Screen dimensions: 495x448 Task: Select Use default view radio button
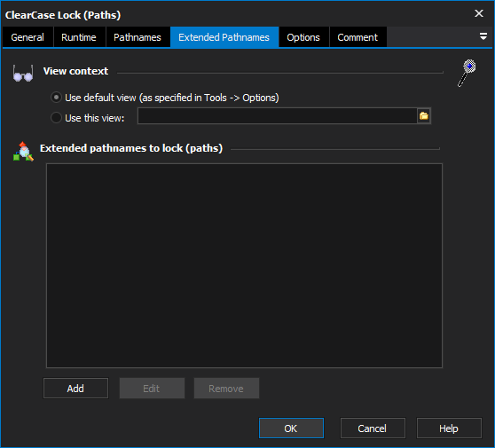(56, 98)
